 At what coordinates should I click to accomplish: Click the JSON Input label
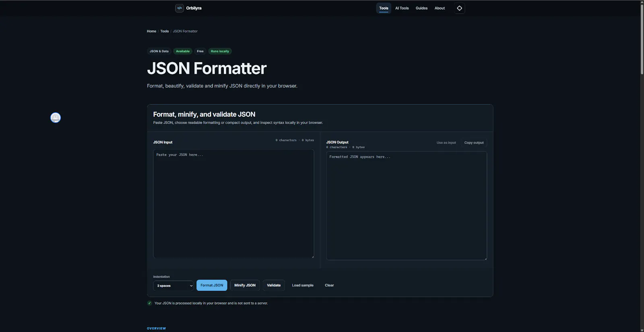coord(163,142)
